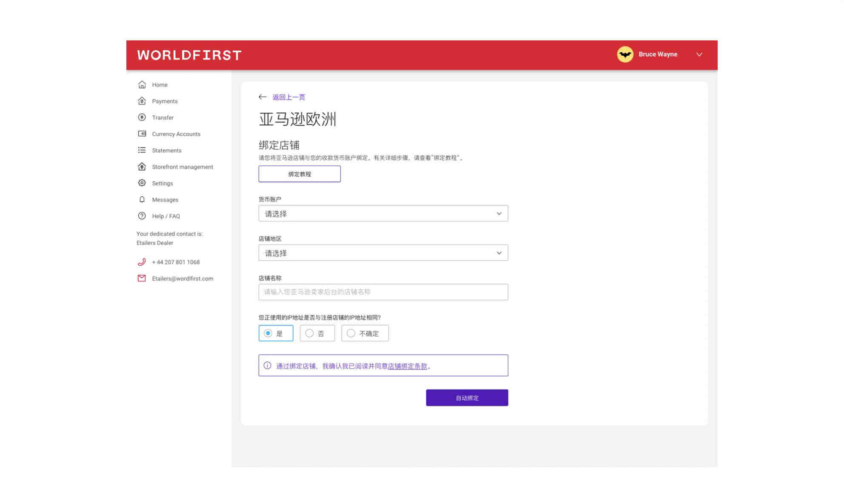Click the red phone icon
The width and height of the screenshot is (844, 504).
(142, 262)
